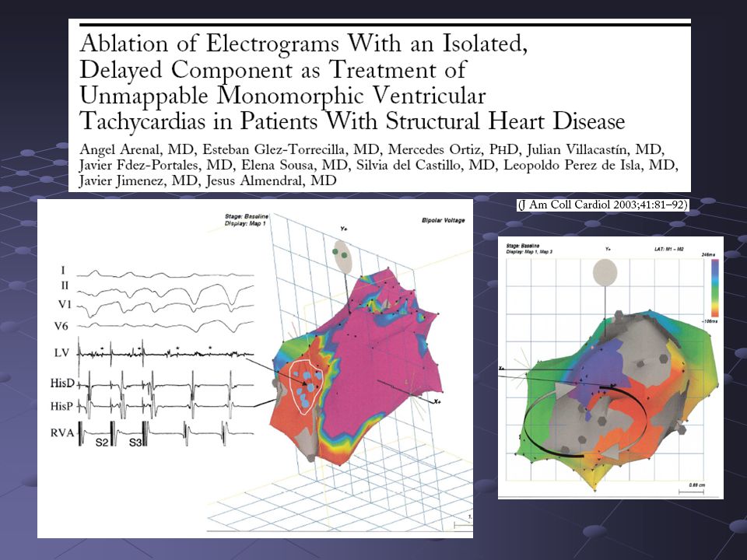Click the "HisD" electrogram label
This screenshot has width=747, height=560.
(x=62, y=383)
